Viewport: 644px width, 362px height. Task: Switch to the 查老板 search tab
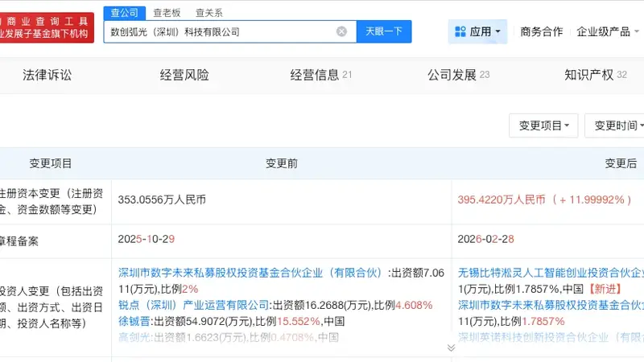coord(167,13)
